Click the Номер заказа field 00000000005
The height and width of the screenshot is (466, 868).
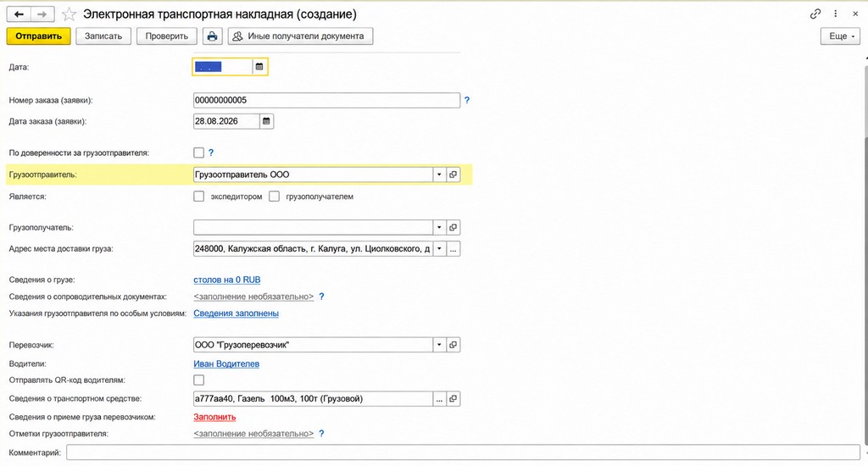click(x=326, y=100)
